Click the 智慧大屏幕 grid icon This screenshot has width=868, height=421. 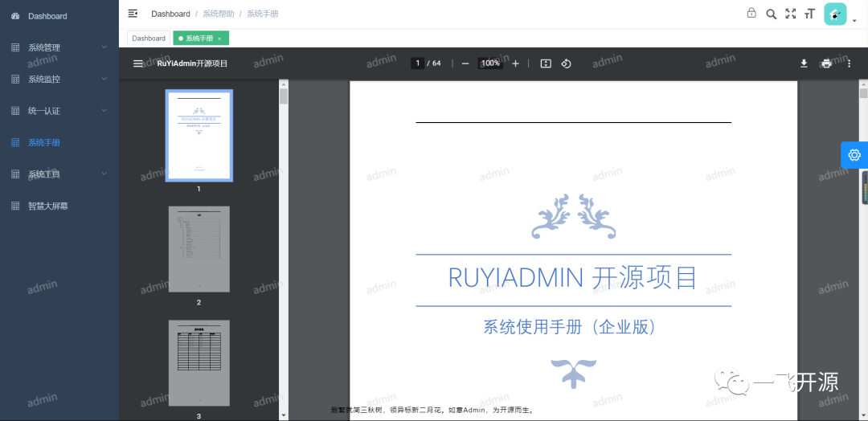[x=15, y=206]
